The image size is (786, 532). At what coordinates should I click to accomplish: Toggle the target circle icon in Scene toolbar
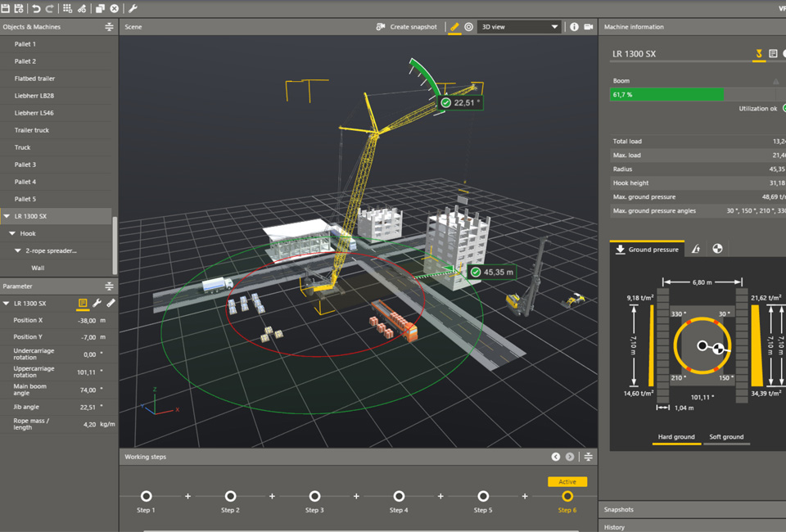click(x=469, y=27)
